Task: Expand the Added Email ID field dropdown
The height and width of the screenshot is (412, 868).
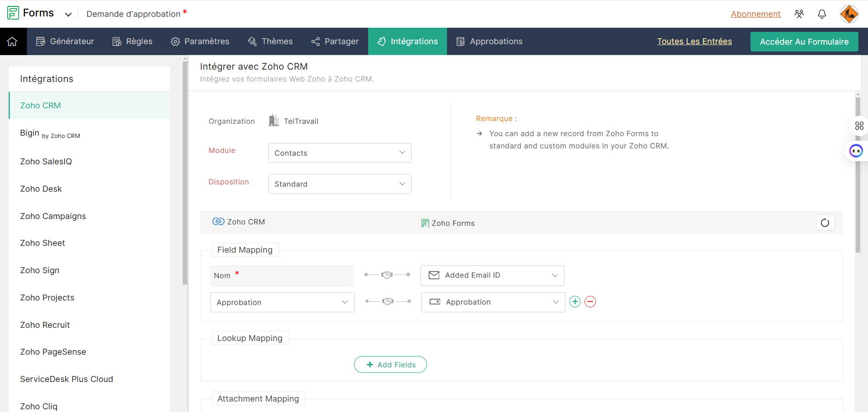Action: (492, 275)
